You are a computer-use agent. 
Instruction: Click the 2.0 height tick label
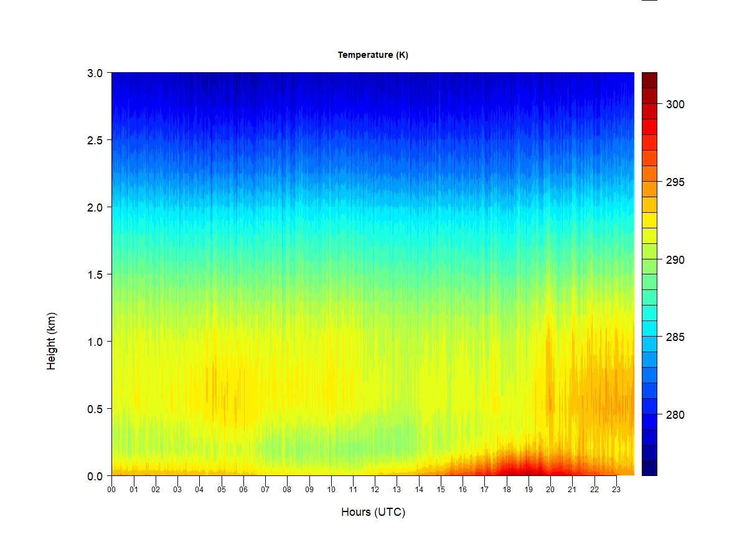click(95, 207)
